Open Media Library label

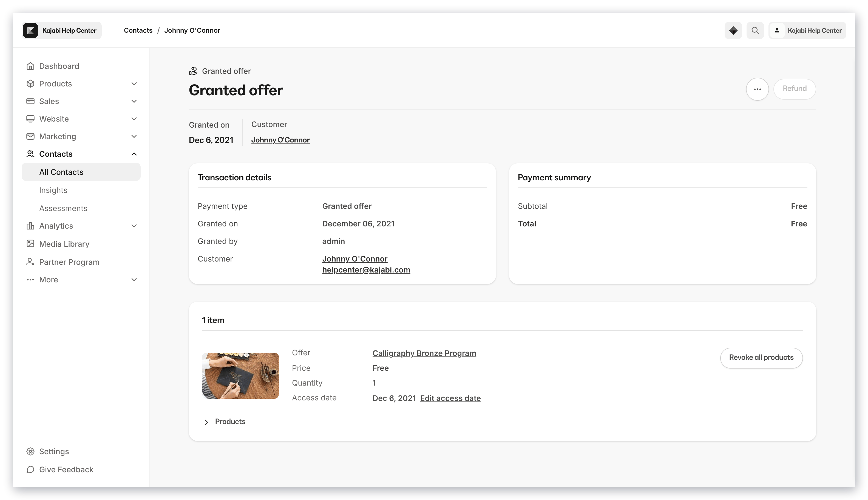64,244
